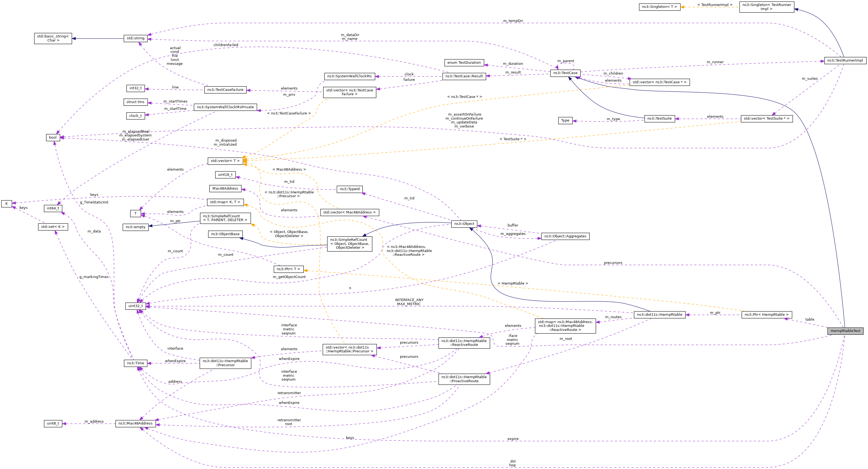
Task: Click the clock_t node
Action: coord(135,116)
